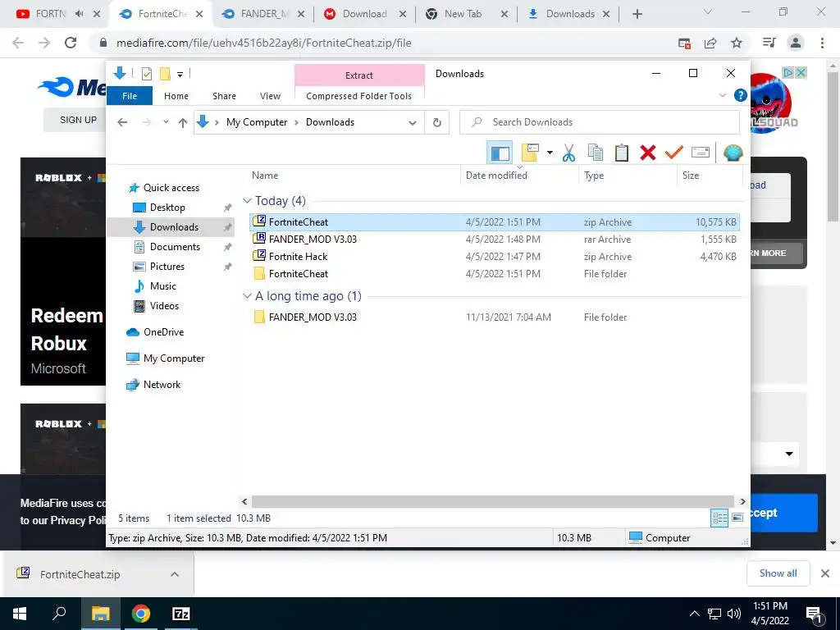This screenshot has height=630, width=840.
Task: Open dropdown arrow beside new folder icon
Action: (x=550, y=153)
